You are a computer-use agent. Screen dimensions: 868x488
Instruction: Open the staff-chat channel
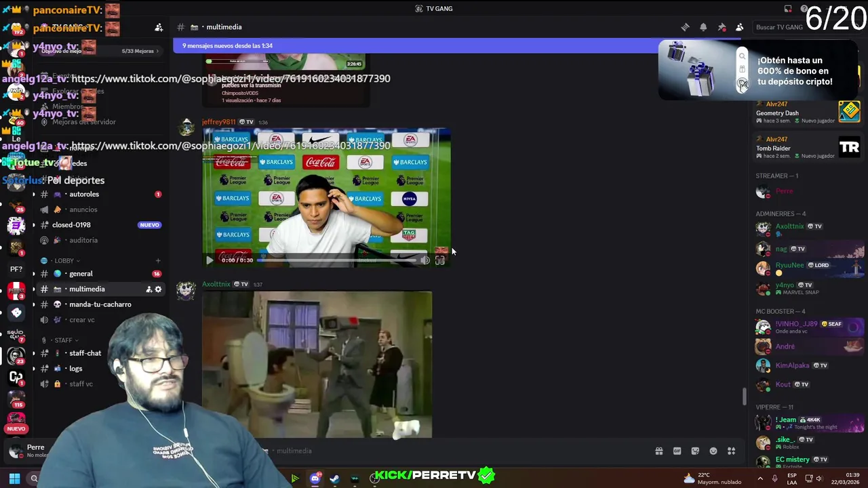point(85,353)
